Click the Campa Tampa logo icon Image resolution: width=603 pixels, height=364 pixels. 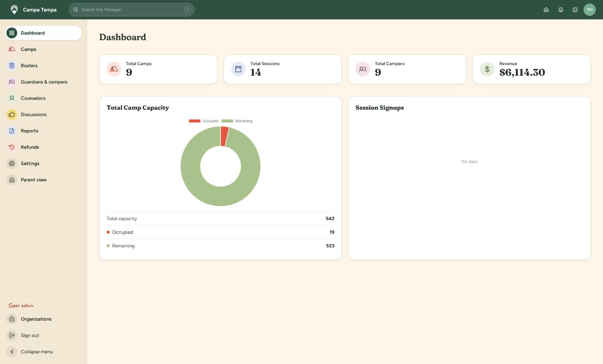[x=14, y=9]
